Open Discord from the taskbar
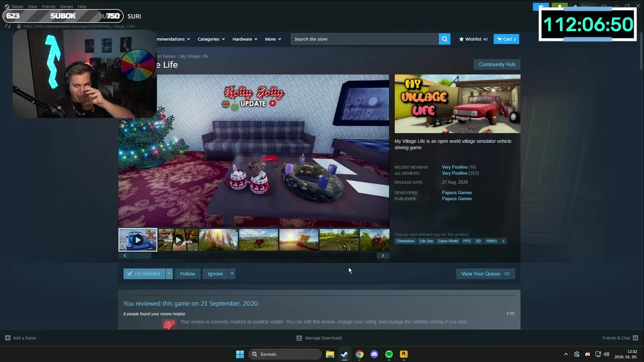644x362 pixels. coord(374,354)
